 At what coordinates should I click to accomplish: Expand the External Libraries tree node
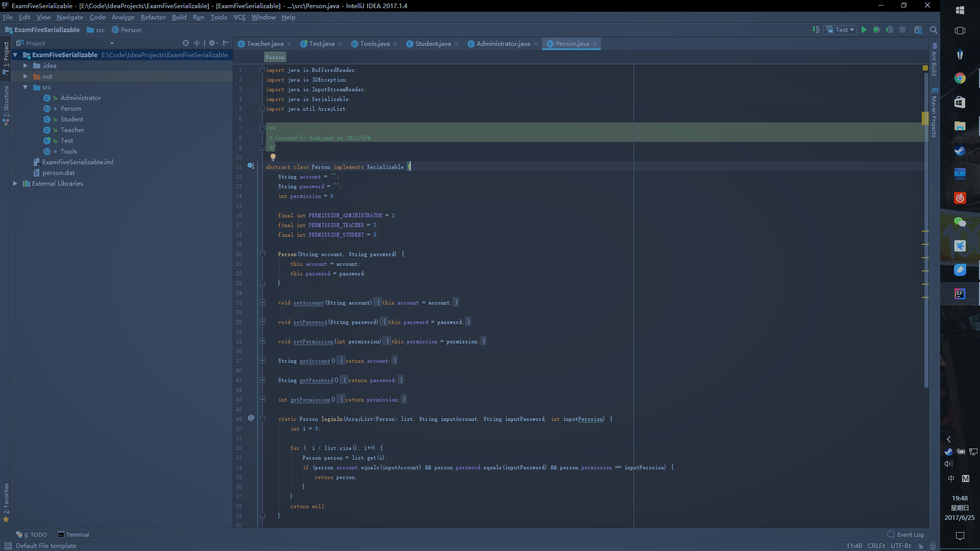[x=15, y=184]
